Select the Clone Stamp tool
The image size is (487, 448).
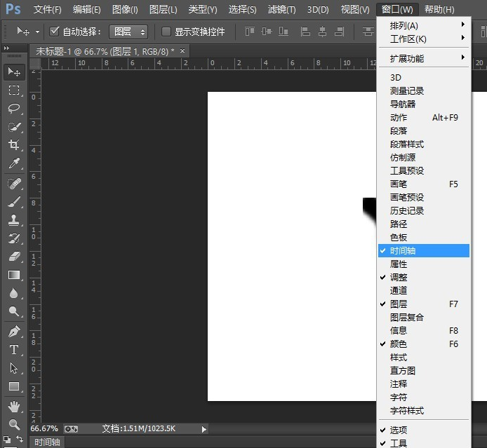click(14, 219)
